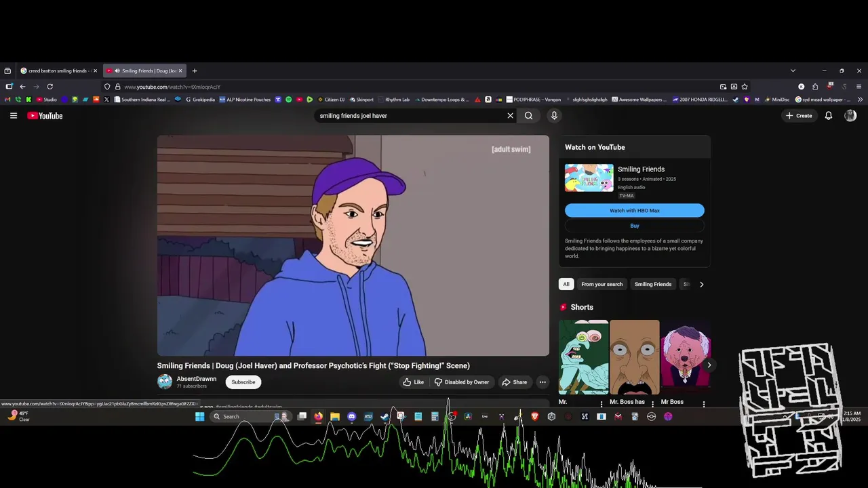
Task: Share the video
Action: pos(514,382)
